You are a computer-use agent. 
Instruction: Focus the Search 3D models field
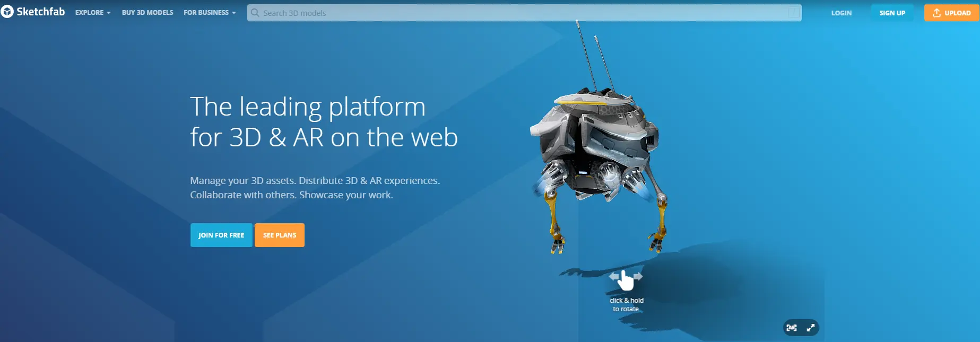click(524, 13)
